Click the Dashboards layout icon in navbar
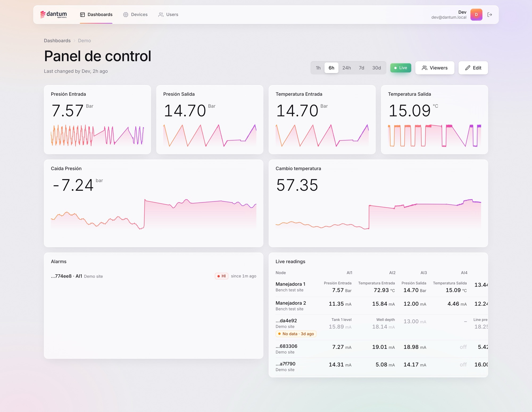Screen dimensions: 532x412 [82, 15]
